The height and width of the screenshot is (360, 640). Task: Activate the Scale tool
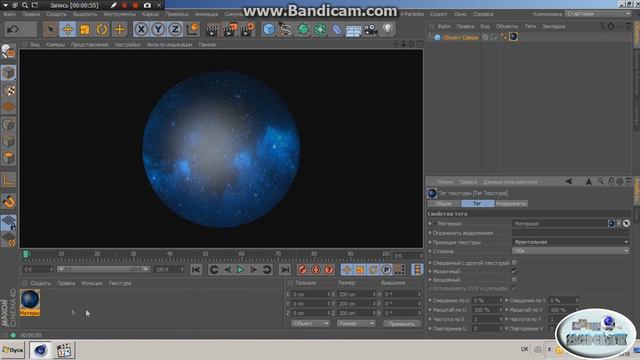pyautogui.click(x=85, y=29)
